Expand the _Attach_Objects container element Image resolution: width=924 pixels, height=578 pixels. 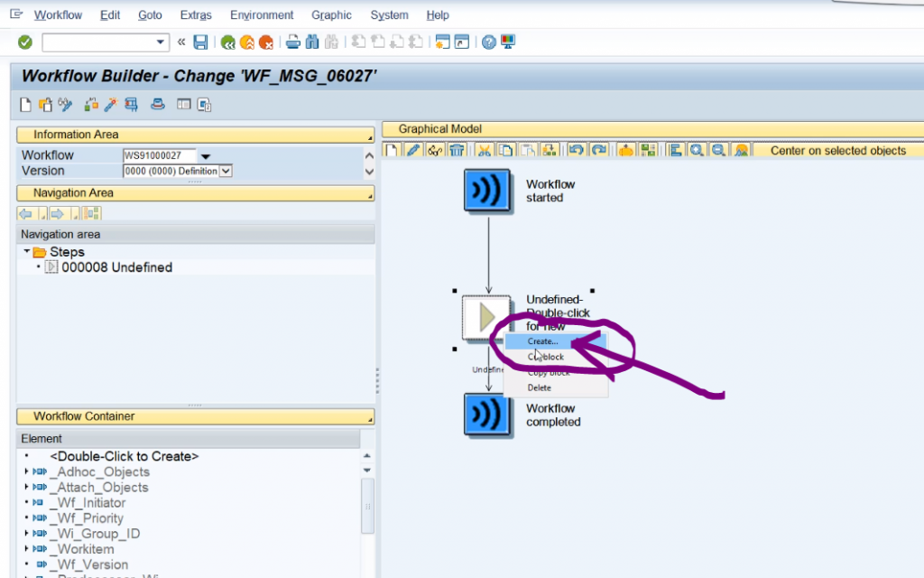click(x=26, y=487)
